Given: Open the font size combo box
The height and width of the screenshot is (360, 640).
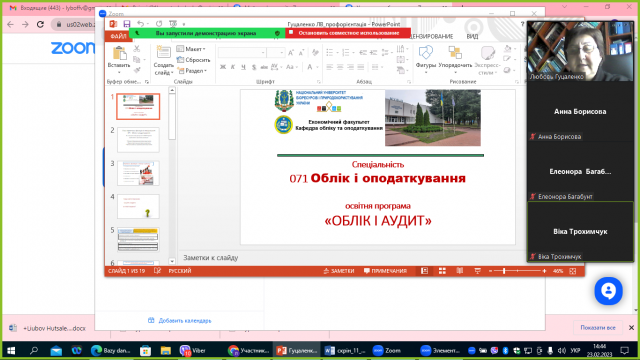Looking at the screenshot, I should pyautogui.click(x=276, y=53).
